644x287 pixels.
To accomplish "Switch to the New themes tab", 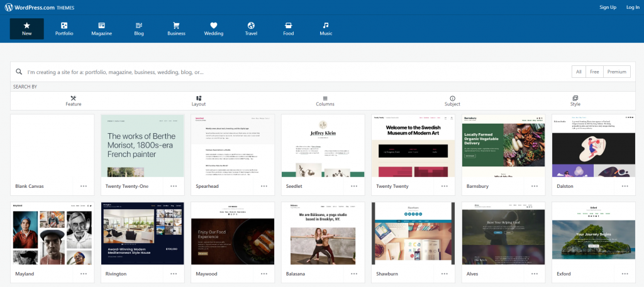I will pos(26,29).
